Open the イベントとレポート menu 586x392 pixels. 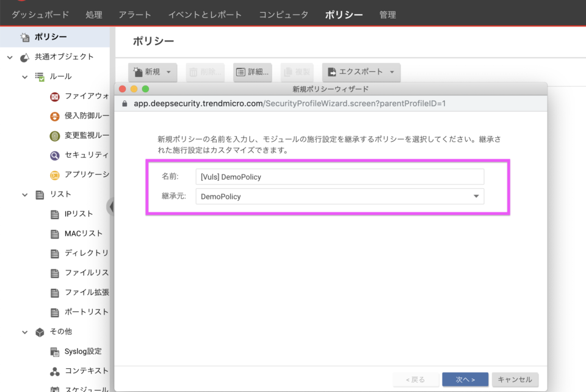(203, 15)
